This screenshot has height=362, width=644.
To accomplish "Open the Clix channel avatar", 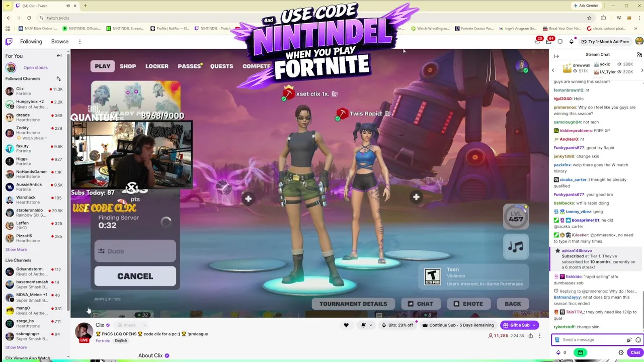I will [x=84, y=332].
